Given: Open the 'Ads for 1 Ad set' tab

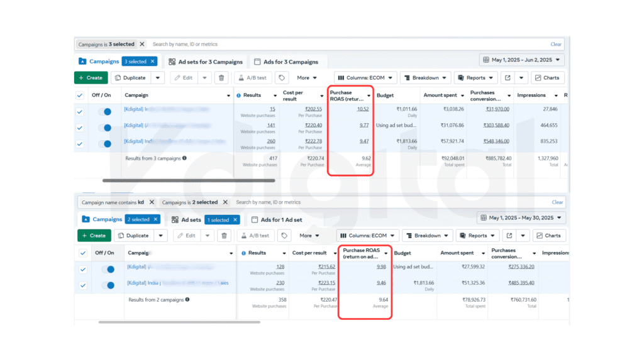Looking at the screenshot, I should [x=277, y=220].
